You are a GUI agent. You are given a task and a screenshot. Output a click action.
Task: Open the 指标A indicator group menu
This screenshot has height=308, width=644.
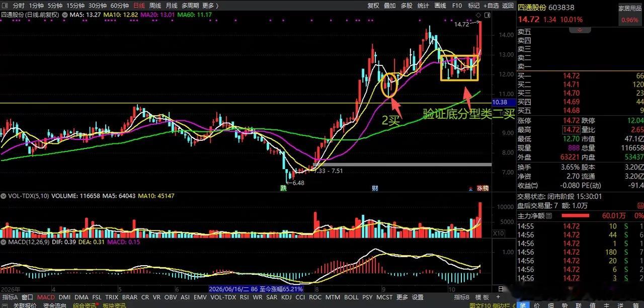click(x=10, y=297)
